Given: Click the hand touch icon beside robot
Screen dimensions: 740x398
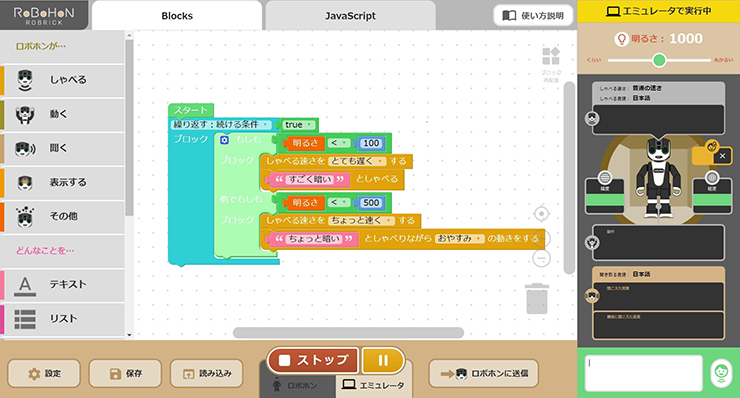Looking at the screenshot, I should (x=712, y=146).
